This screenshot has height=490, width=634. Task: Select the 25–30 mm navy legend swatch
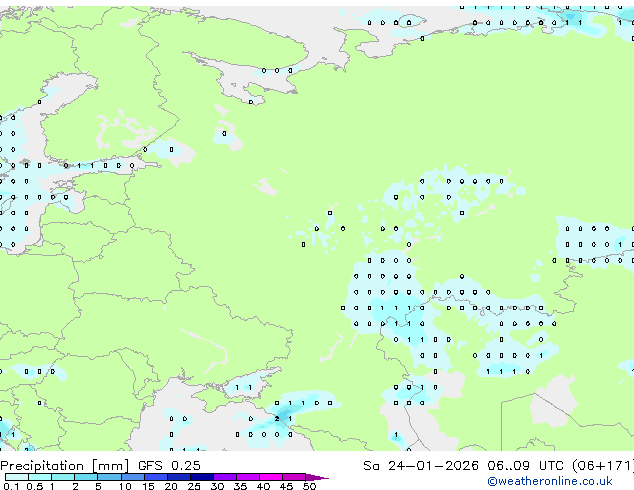tap(201, 477)
